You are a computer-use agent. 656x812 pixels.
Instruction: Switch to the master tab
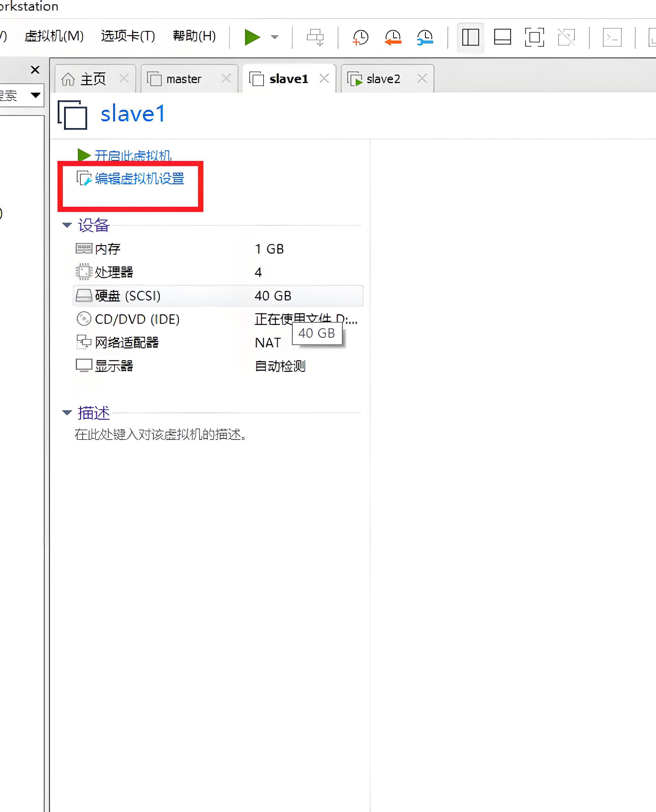[x=184, y=79]
